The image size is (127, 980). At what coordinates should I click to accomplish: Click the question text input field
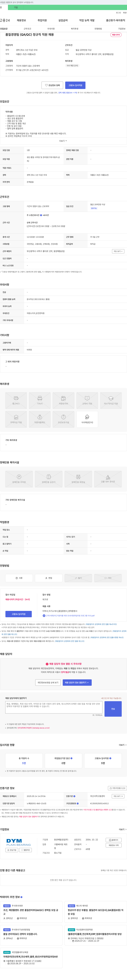click(54, 707)
